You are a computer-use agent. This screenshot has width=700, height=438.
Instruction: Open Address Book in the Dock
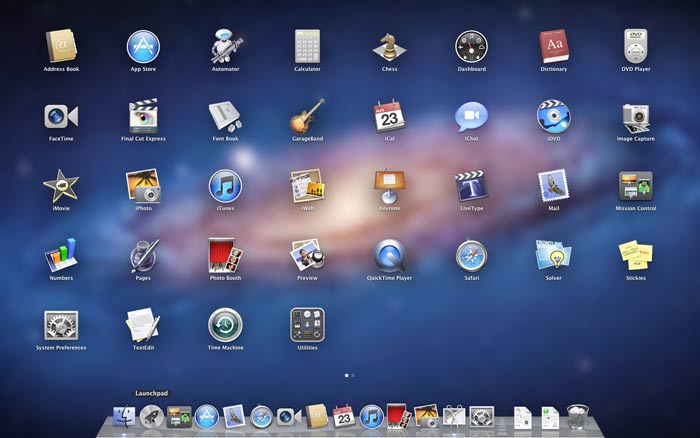317,417
